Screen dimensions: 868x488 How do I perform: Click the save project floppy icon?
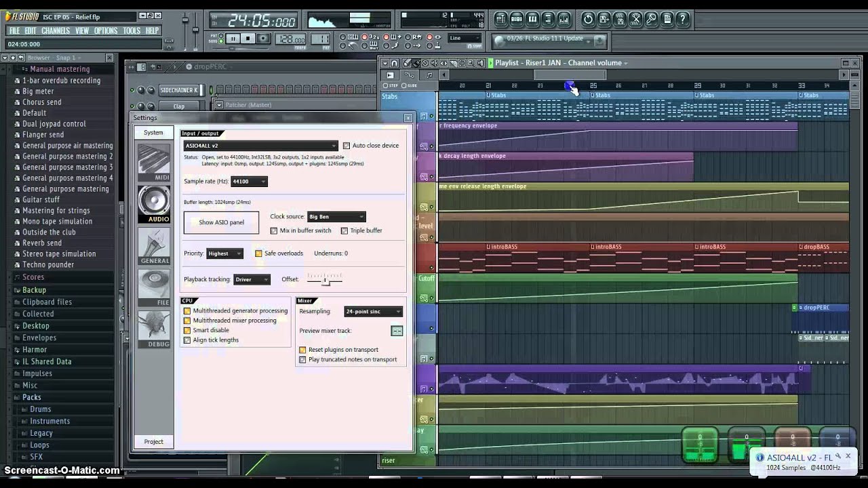(x=620, y=19)
